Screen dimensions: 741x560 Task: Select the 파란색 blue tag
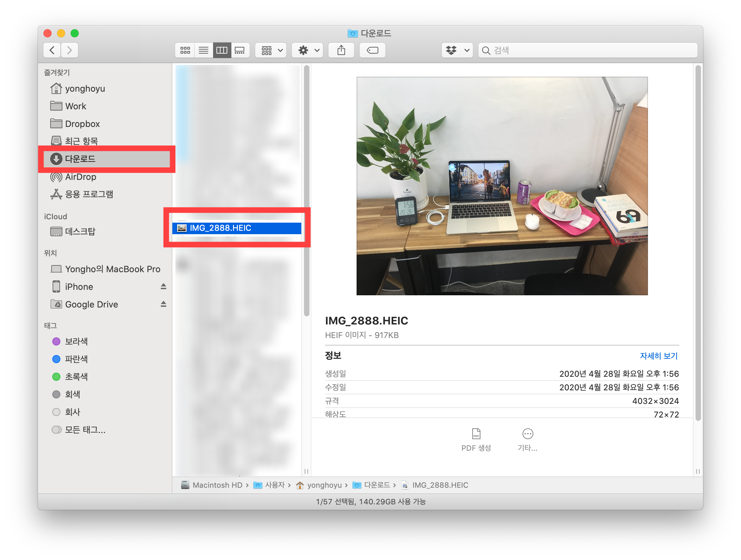pyautogui.click(x=76, y=359)
